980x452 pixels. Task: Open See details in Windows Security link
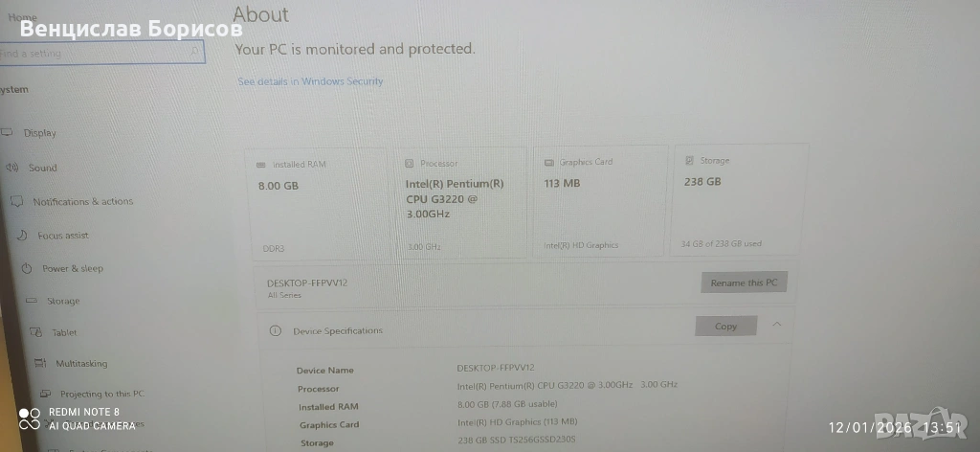point(310,81)
